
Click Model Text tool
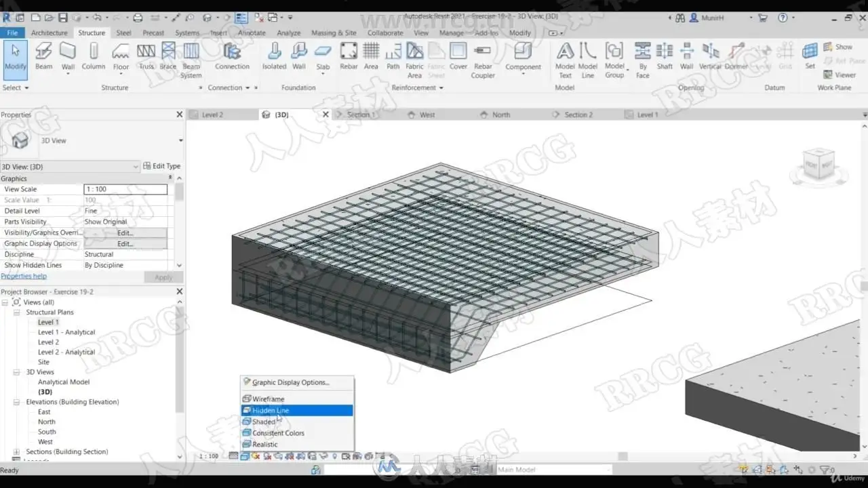click(565, 60)
